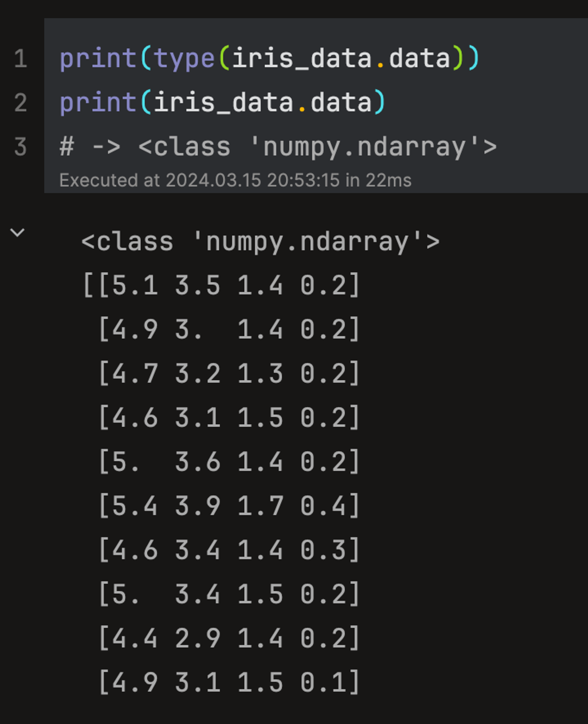This screenshot has width=588, height=724.
Task: Click the output row [5.4 3.9 1.7 0.4]
Action: coord(229,506)
